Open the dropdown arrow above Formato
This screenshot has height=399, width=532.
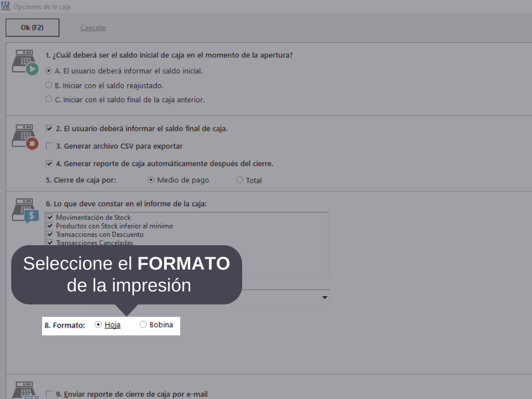coord(324,297)
